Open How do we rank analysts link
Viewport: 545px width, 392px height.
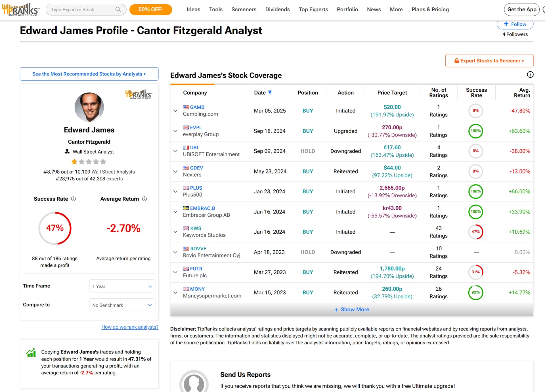(x=130, y=327)
